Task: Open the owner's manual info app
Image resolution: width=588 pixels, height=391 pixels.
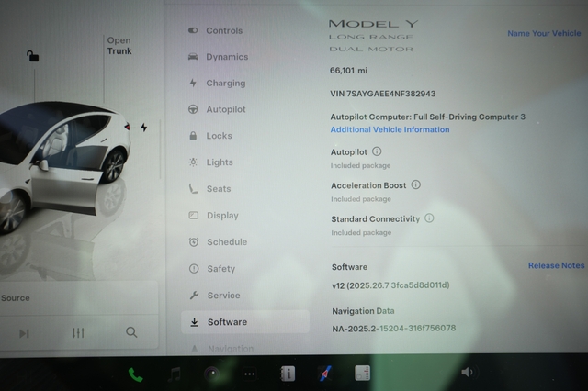Action: [x=288, y=374]
